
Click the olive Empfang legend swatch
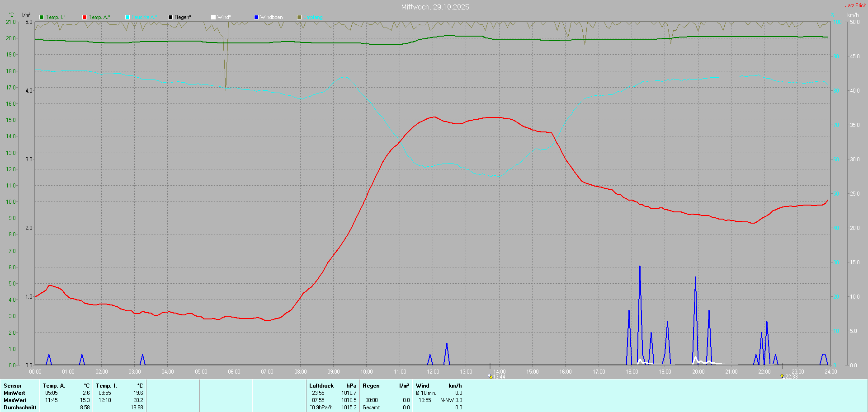tap(299, 17)
